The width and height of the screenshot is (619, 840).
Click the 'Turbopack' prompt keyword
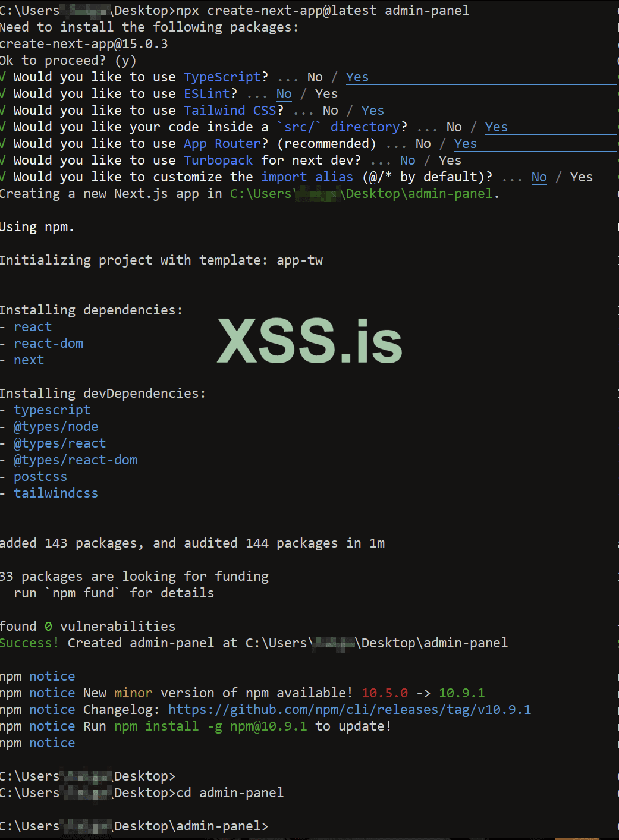(218, 161)
